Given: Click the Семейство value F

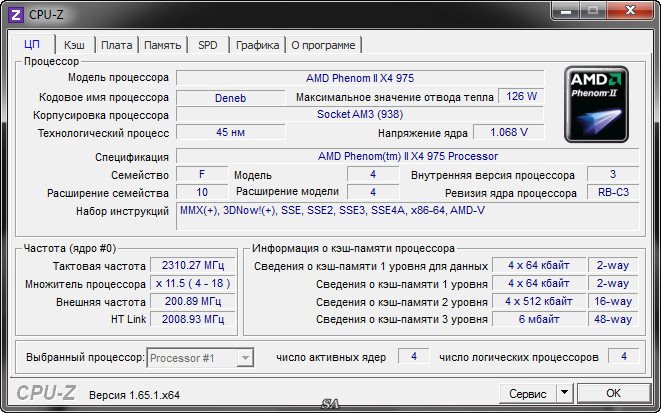Looking at the screenshot, I should 202,174.
